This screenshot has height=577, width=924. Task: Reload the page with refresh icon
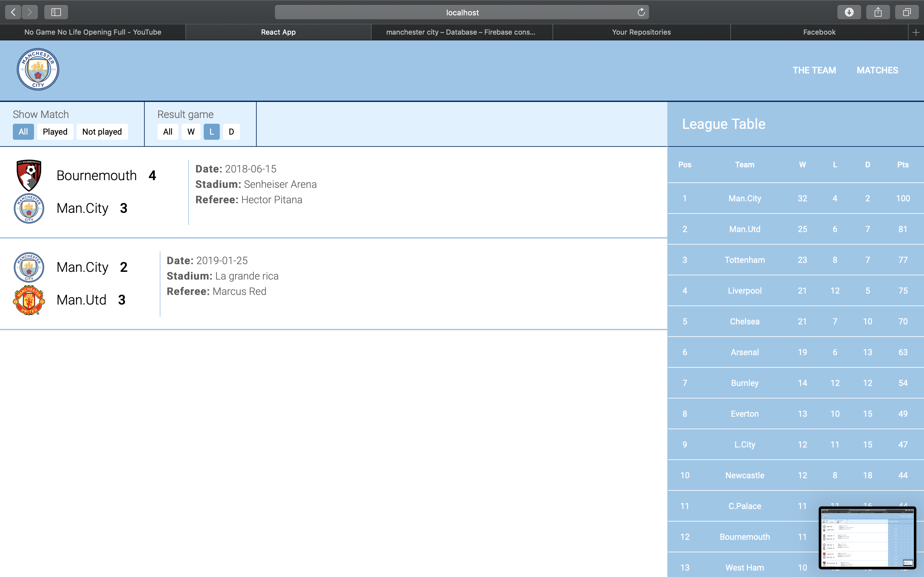coord(641,12)
